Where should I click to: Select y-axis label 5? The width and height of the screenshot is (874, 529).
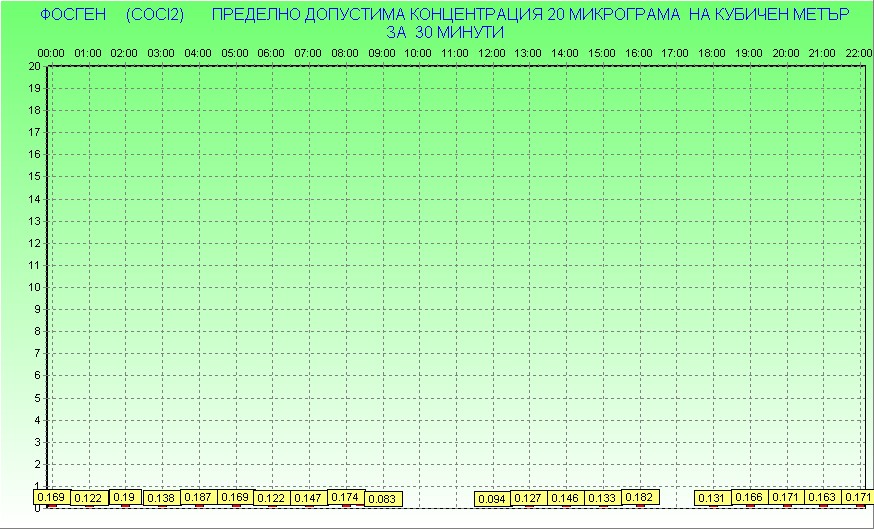pos(37,398)
